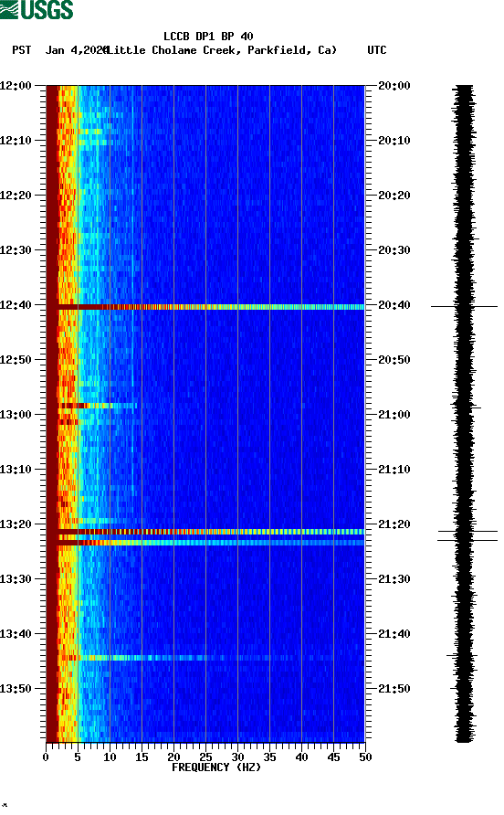Click the '13:30' PST time label
504x815 pixels.
[x=16, y=579]
